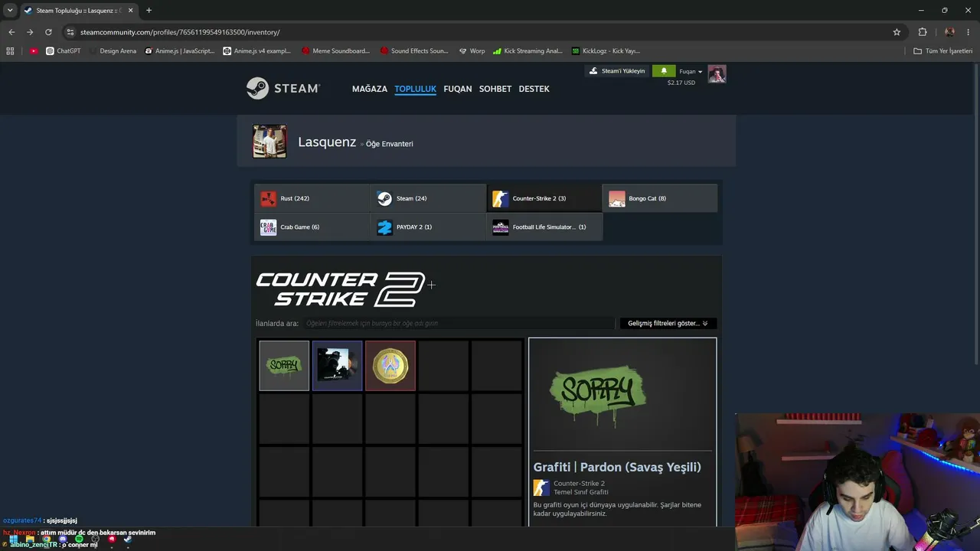Switch to the Rust (242) inventory tab
Screen dimensions: 980x551
coord(312,198)
